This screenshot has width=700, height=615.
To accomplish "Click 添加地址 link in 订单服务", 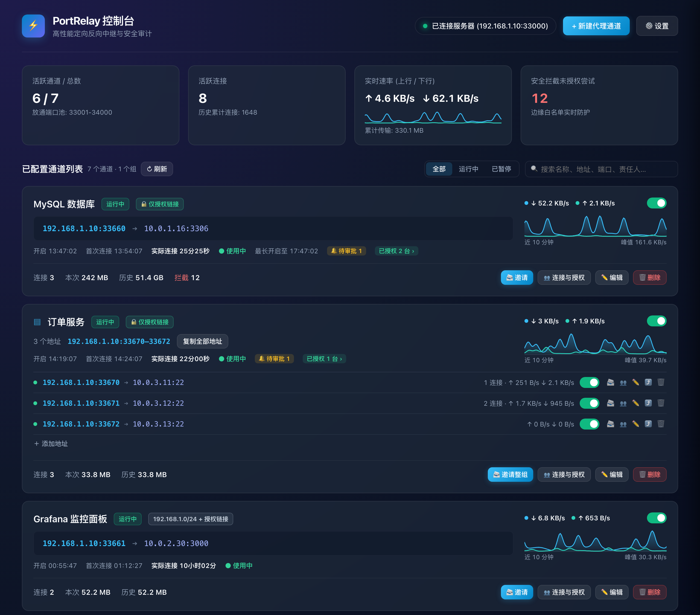I will click(x=51, y=444).
